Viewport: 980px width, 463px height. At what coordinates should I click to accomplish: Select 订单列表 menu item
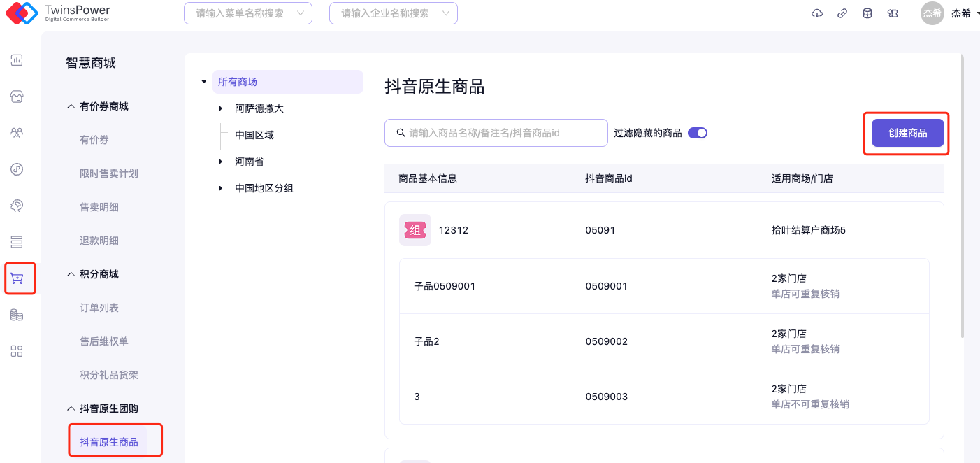[99, 308]
